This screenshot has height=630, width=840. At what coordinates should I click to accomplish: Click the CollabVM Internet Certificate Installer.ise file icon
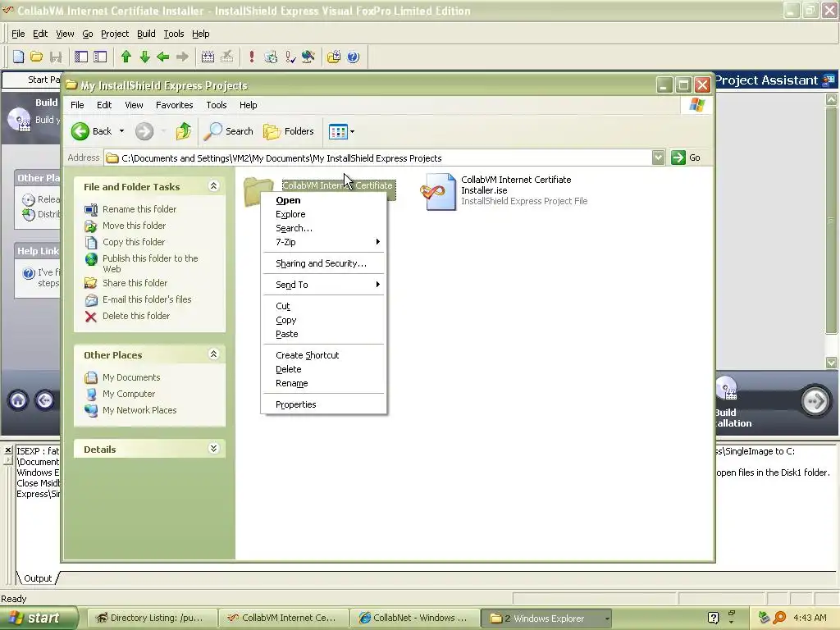click(x=439, y=191)
